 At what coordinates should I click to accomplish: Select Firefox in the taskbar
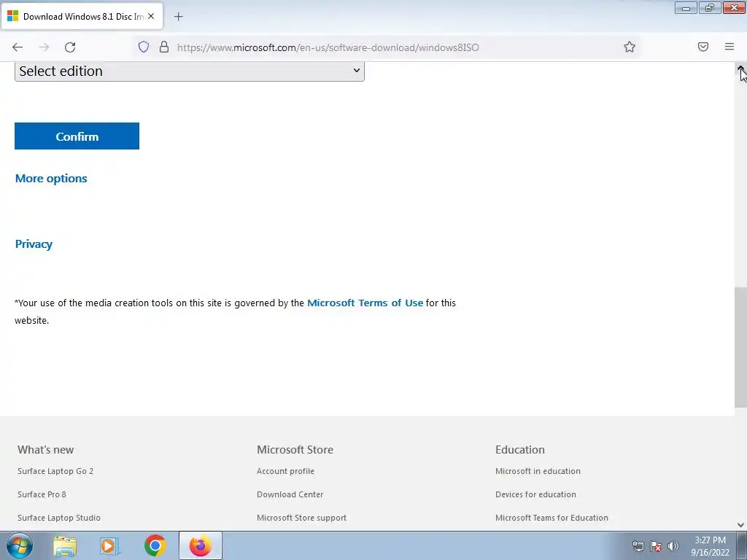pyautogui.click(x=201, y=545)
